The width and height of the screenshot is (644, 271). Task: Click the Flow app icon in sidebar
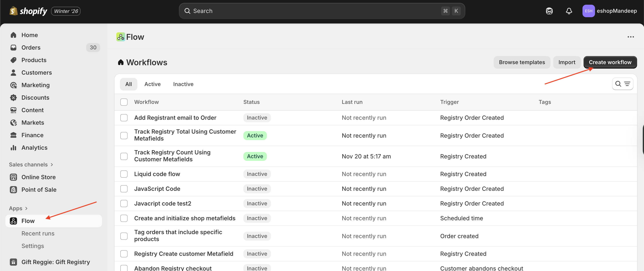pyautogui.click(x=13, y=221)
